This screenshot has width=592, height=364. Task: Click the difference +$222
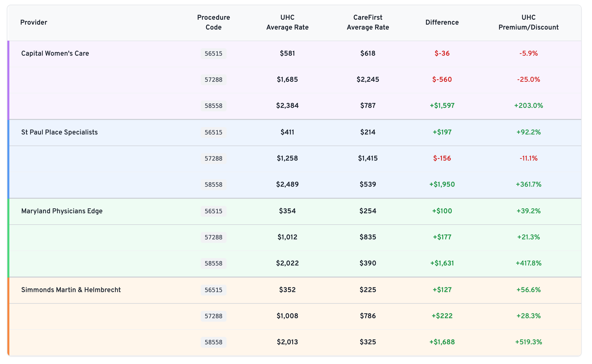[x=442, y=316]
